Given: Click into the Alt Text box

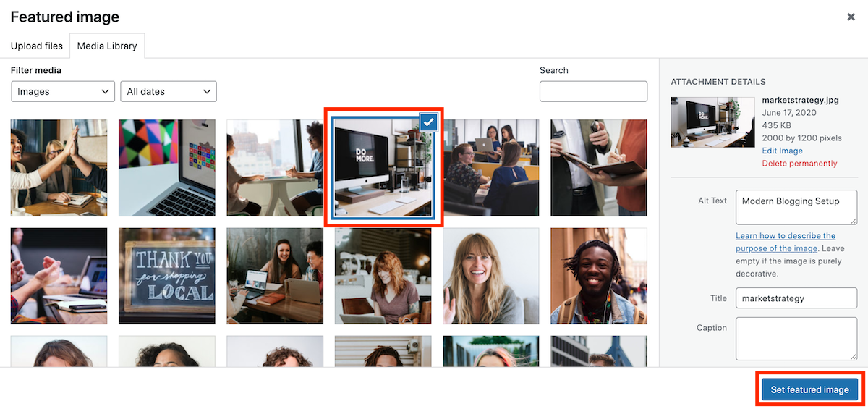Looking at the screenshot, I should [796, 208].
